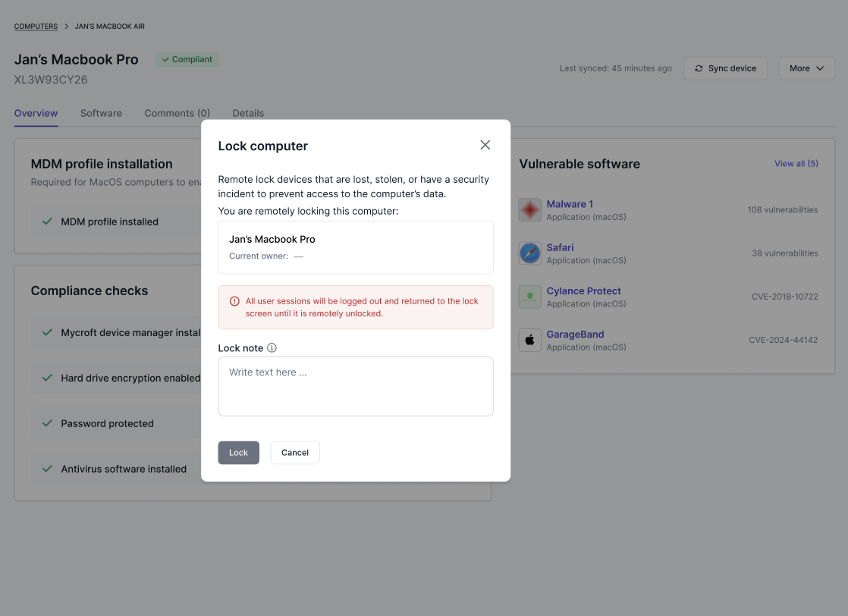Switch to the Software tab
Viewport: 848px width, 616px height.
click(101, 113)
